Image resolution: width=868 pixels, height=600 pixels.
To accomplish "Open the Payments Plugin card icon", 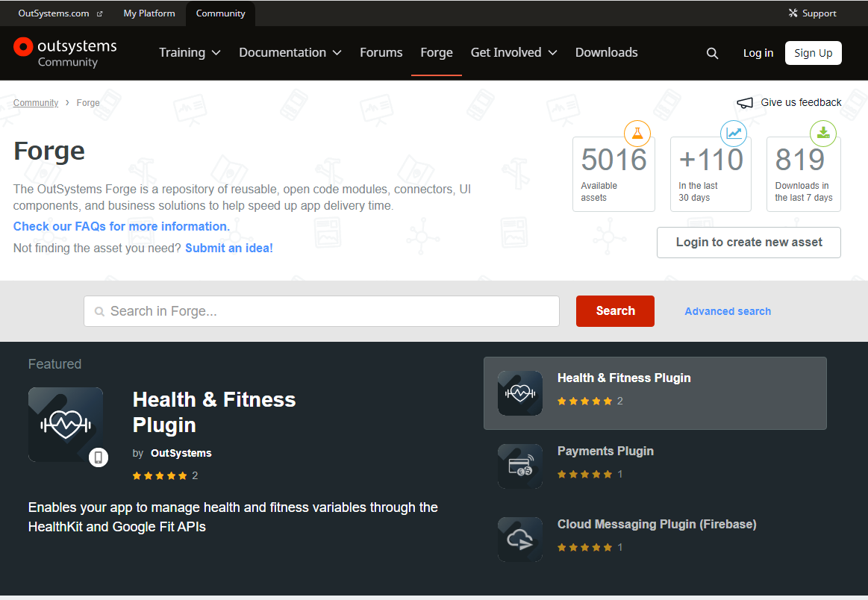I will coord(519,466).
